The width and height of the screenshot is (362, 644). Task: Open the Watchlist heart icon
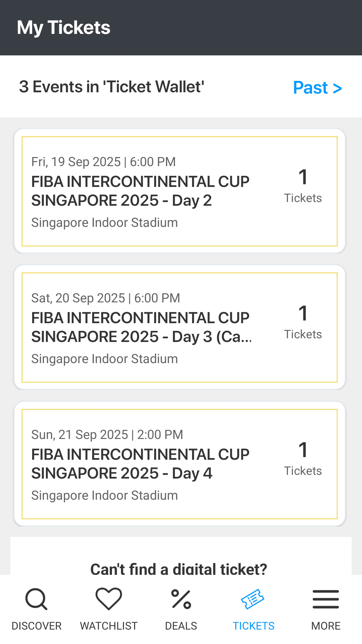point(109,599)
